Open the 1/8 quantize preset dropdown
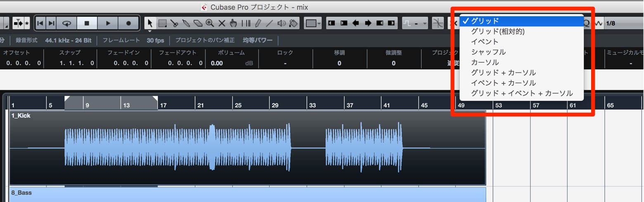The image size is (644, 202). 623,23
